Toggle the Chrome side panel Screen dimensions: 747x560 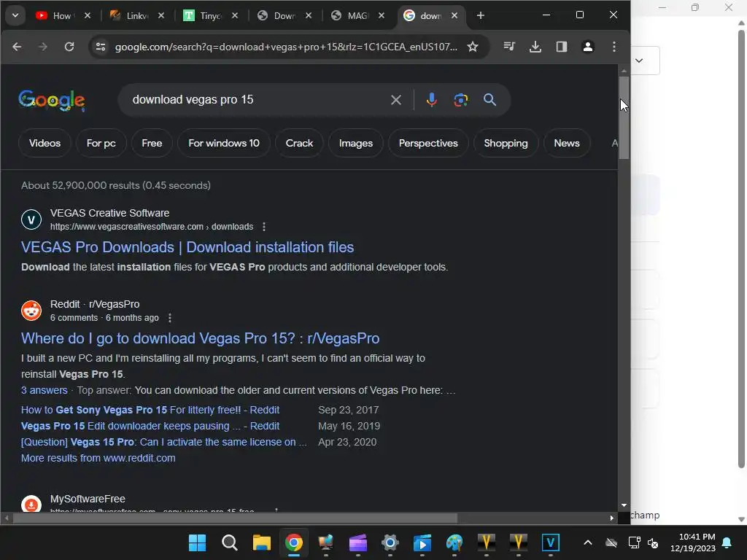[562, 47]
